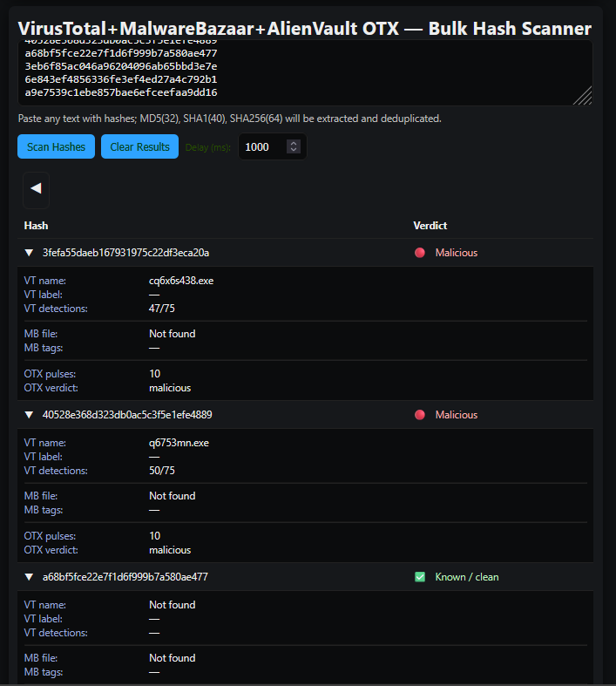Screen dimensions: 616x686
Task: Decrease delay with the stepper down arrow
Action: coord(294,150)
